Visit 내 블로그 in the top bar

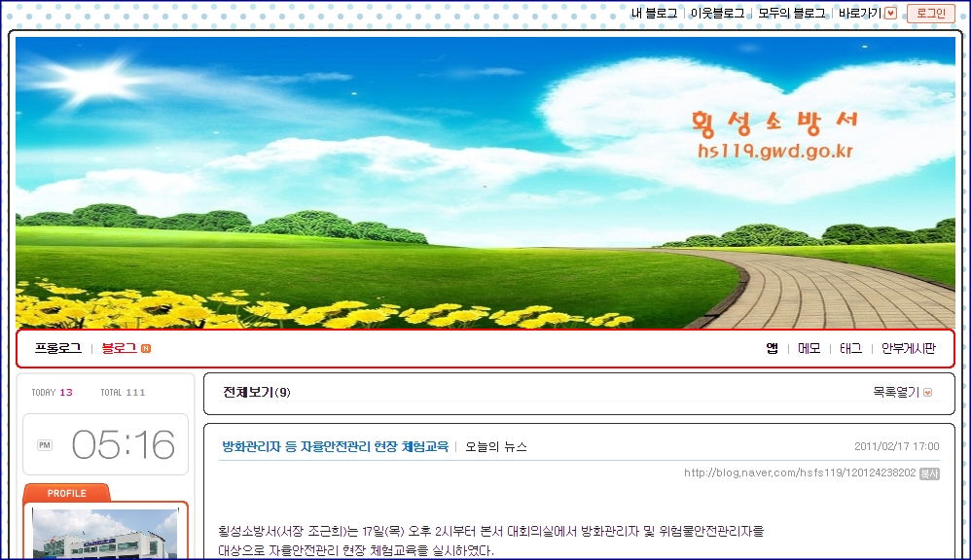coord(656,14)
